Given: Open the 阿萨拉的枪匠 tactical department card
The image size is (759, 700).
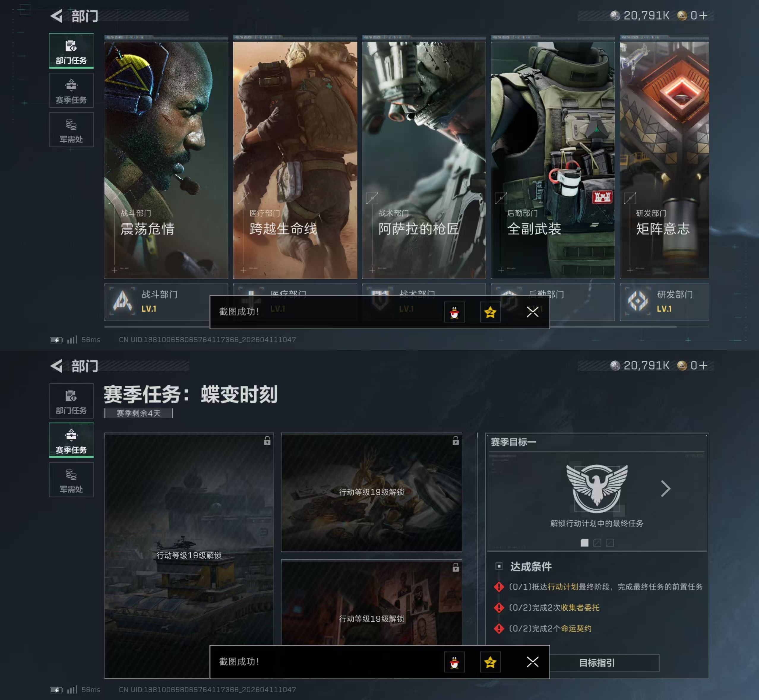Looking at the screenshot, I should (424, 159).
